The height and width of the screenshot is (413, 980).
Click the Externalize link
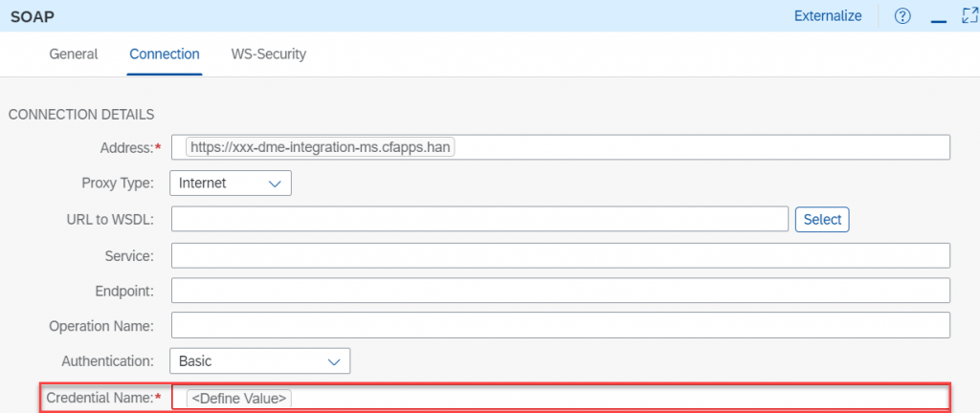(x=828, y=16)
